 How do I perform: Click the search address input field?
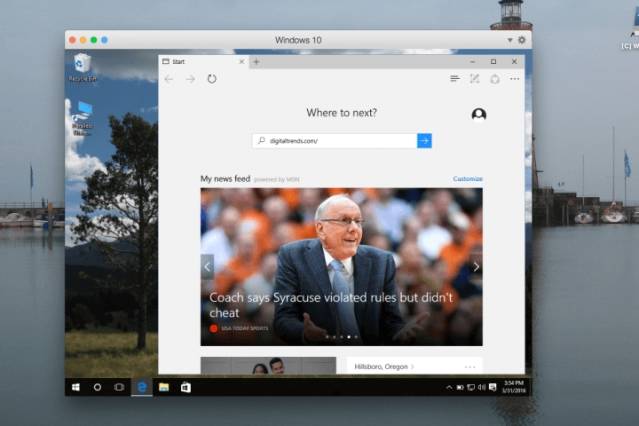tap(335, 141)
